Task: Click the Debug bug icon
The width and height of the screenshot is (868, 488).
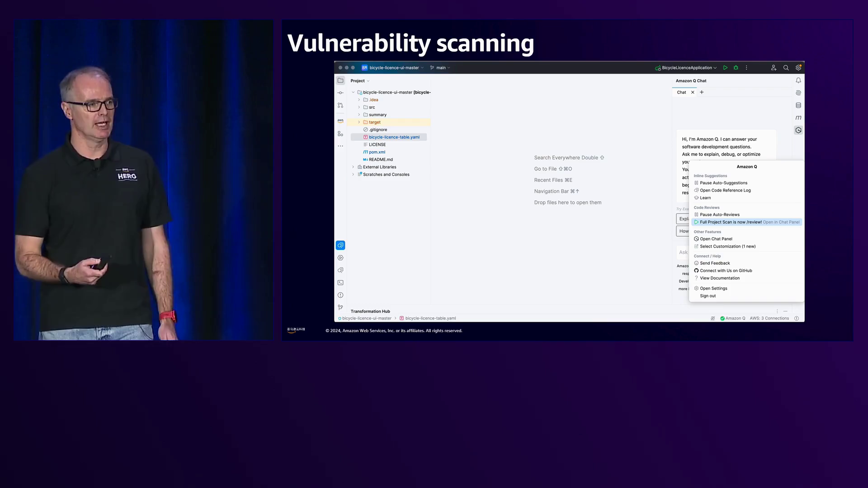Action: [x=736, y=68]
